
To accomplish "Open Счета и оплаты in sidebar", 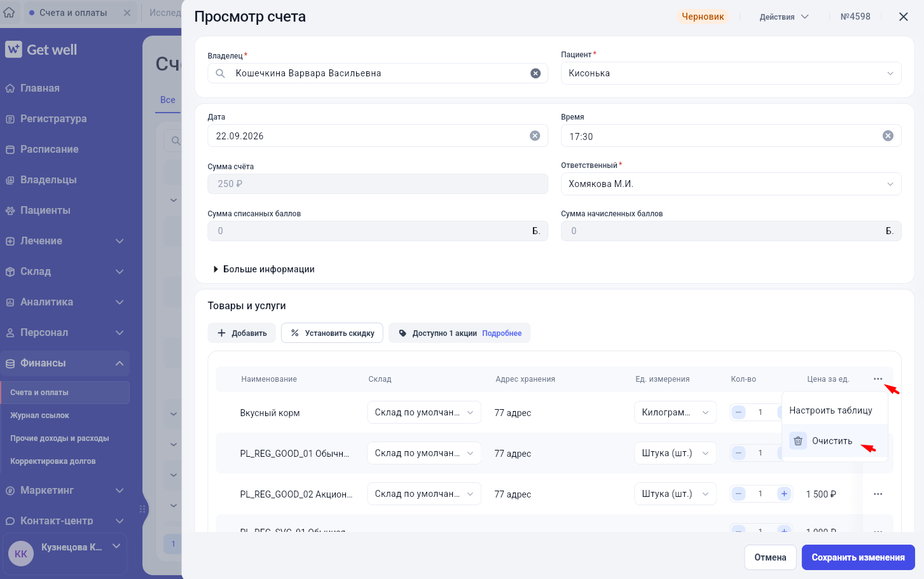I will tap(65, 393).
